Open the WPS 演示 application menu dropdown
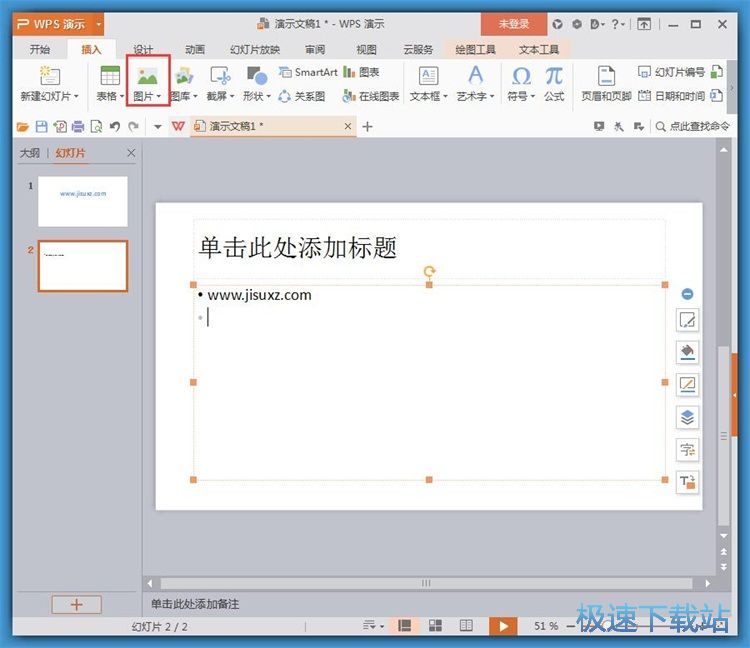The height and width of the screenshot is (648, 750). coord(99,23)
